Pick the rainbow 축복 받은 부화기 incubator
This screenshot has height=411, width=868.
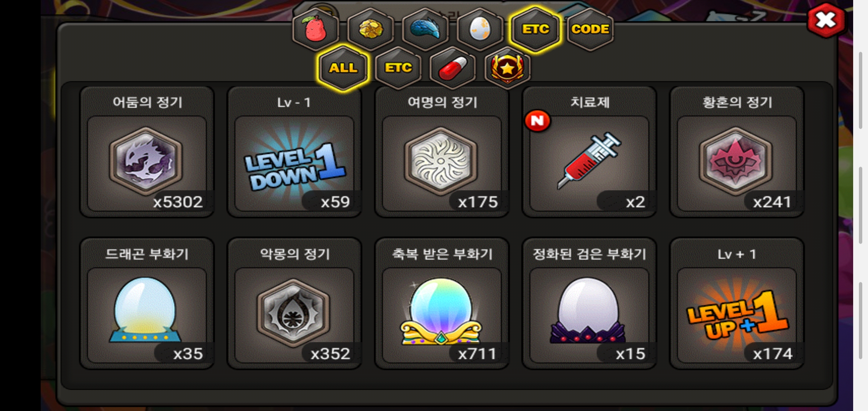point(442,304)
